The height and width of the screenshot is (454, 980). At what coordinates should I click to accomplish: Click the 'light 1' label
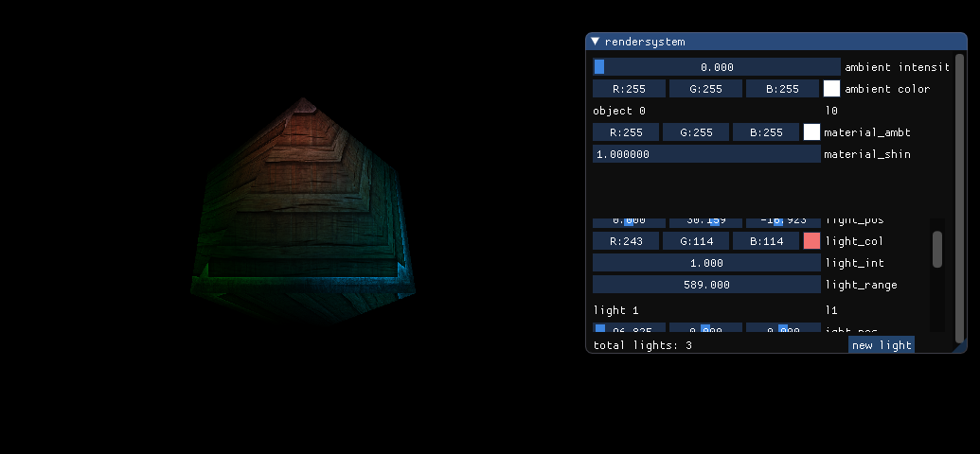(x=615, y=310)
